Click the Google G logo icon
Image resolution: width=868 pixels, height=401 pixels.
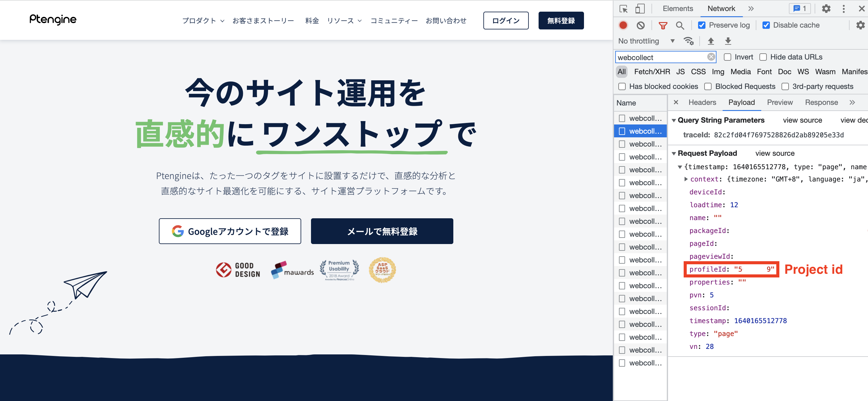(x=178, y=231)
